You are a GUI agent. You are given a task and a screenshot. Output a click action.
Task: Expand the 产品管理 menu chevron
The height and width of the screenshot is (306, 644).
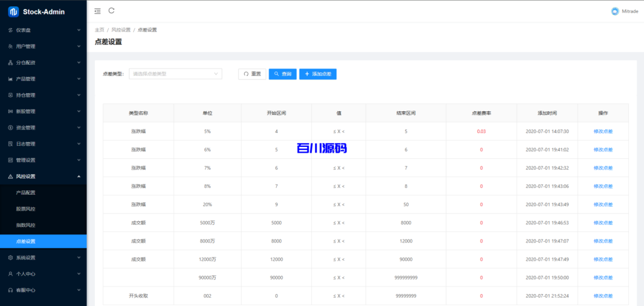[79, 79]
